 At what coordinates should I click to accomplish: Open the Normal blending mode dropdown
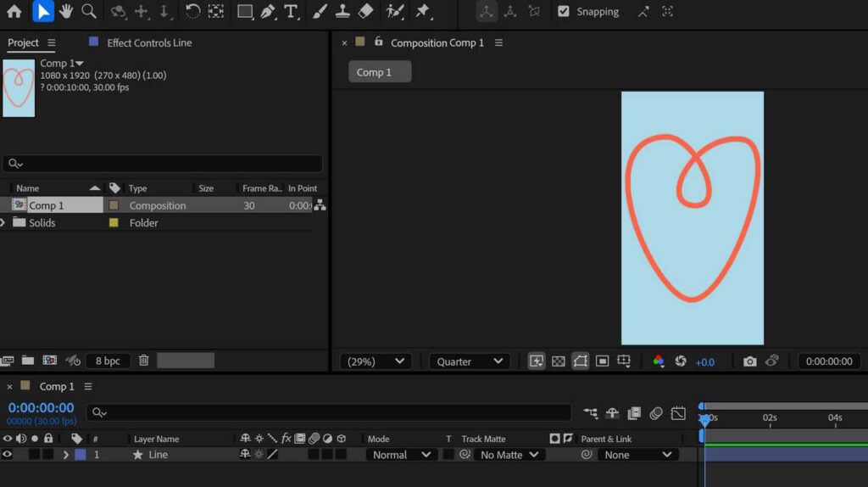[x=401, y=455]
